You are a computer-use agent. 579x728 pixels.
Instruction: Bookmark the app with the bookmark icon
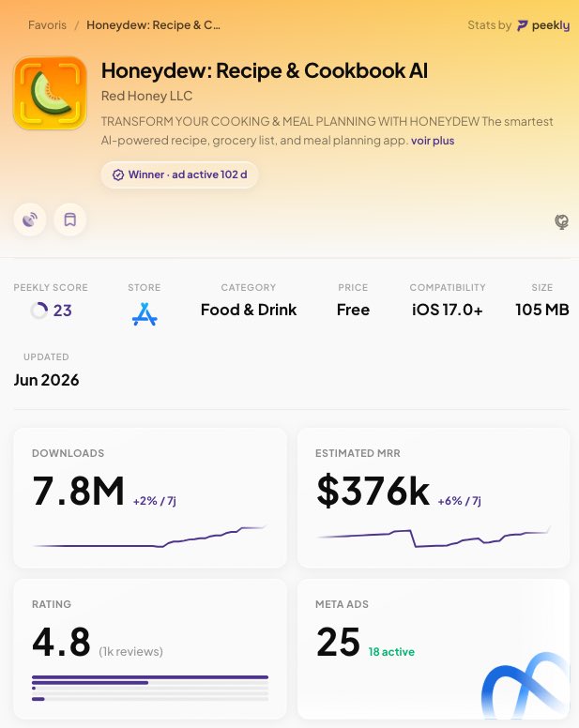pyautogui.click(x=70, y=220)
